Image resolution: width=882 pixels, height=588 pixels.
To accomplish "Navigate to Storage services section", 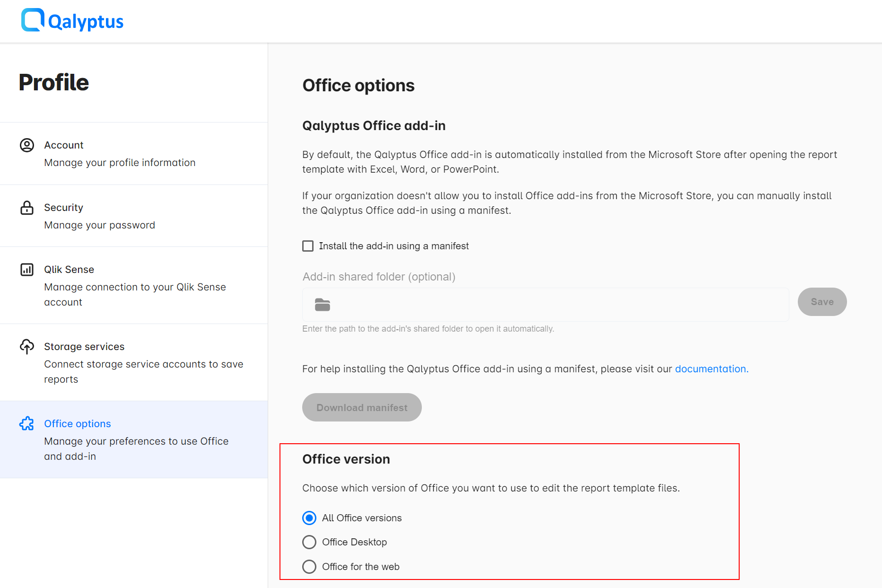I will click(84, 347).
